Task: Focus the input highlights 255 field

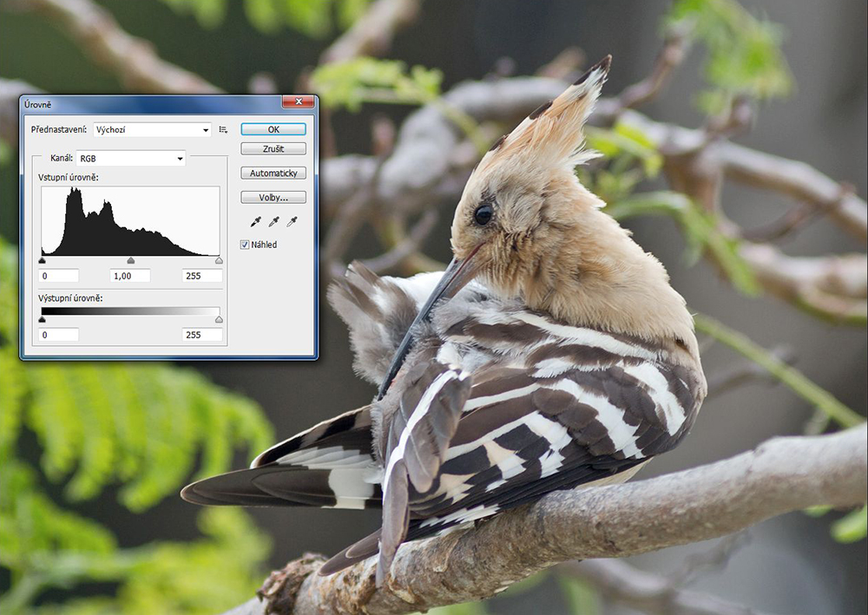Action: pos(202,276)
